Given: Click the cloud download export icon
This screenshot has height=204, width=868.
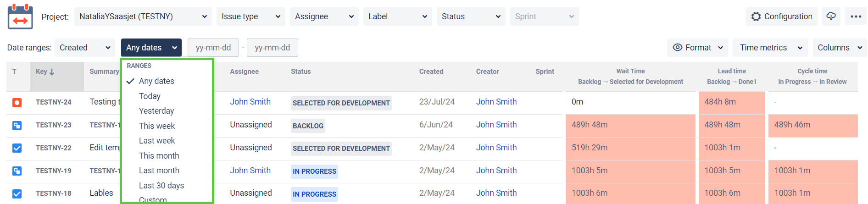Looking at the screenshot, I should (831, 17).
